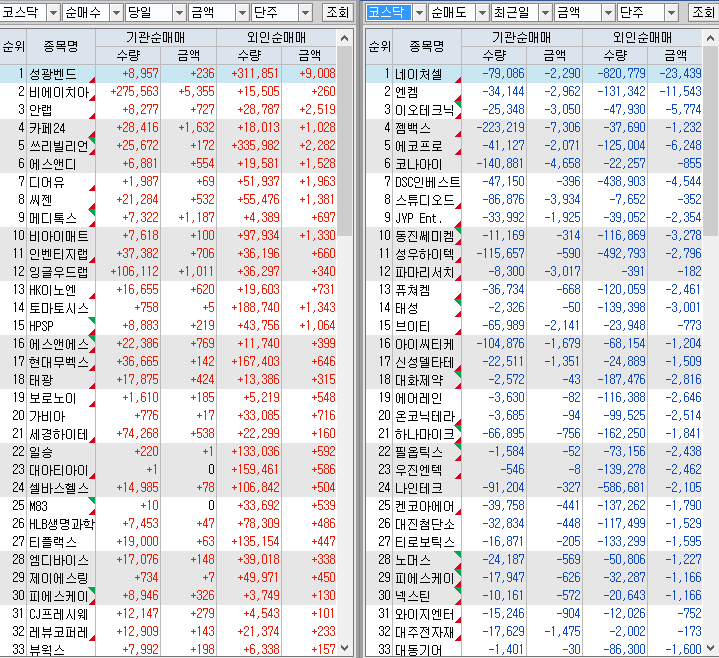Viewport: 719px width, 658px height.
Task: Open the 최근일 dropdown in right panel
Action: 545,12
